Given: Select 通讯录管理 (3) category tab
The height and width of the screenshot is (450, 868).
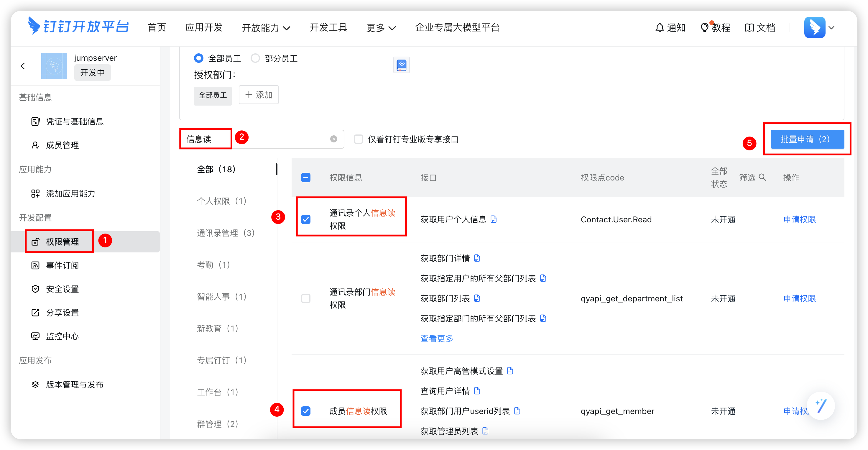Looking at the screenshot, I should pos(226,233).
